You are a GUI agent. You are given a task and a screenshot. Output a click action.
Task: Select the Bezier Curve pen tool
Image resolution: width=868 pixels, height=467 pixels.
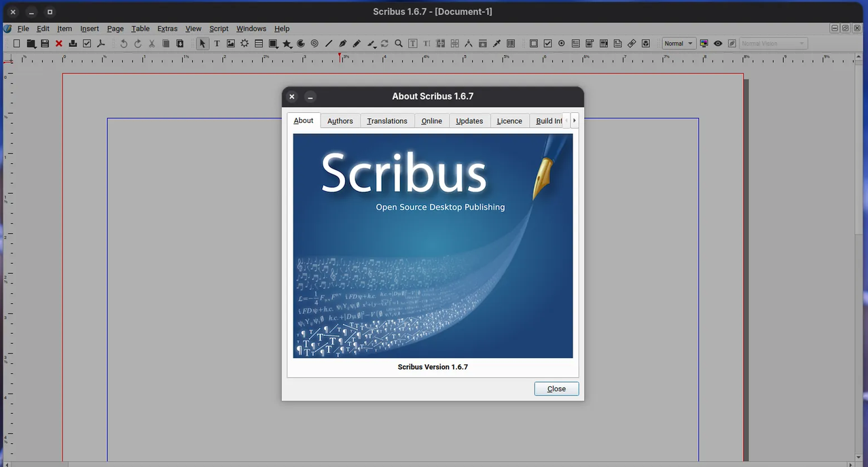pyautogui.click(x=342, y=44)
